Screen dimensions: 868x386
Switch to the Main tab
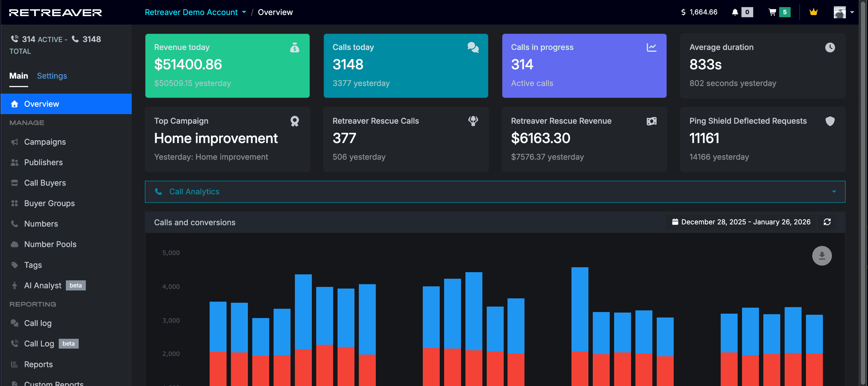point(19,76)
